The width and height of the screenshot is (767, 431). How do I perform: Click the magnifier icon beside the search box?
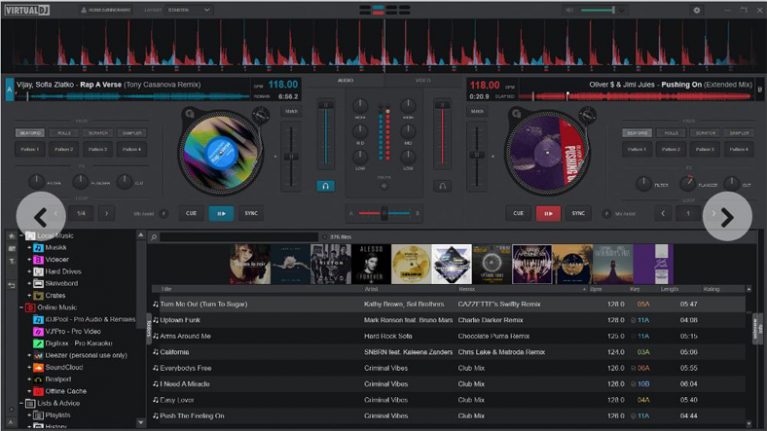pyautogui.click(x=154, y=237)
